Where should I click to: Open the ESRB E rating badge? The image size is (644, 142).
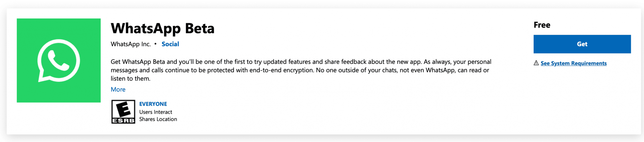point(123,112)
